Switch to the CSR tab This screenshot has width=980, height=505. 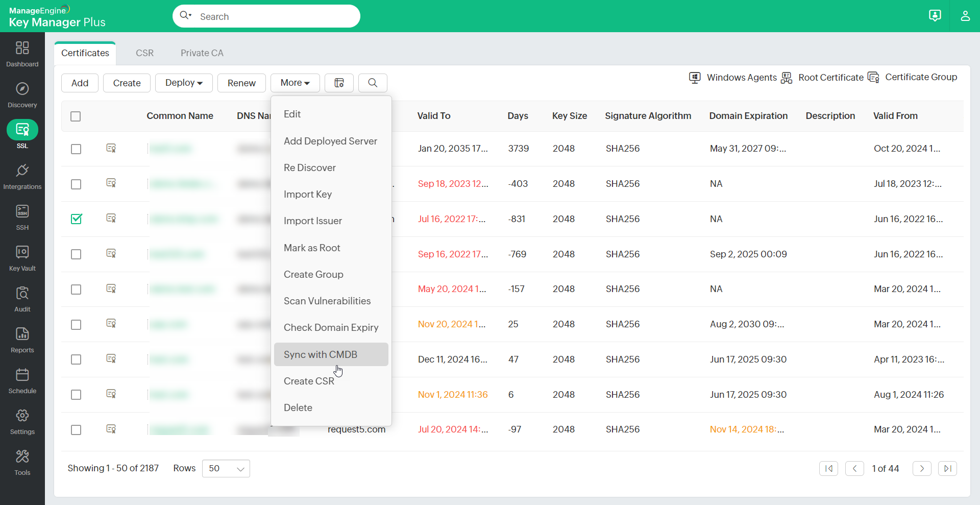point(144,53)
